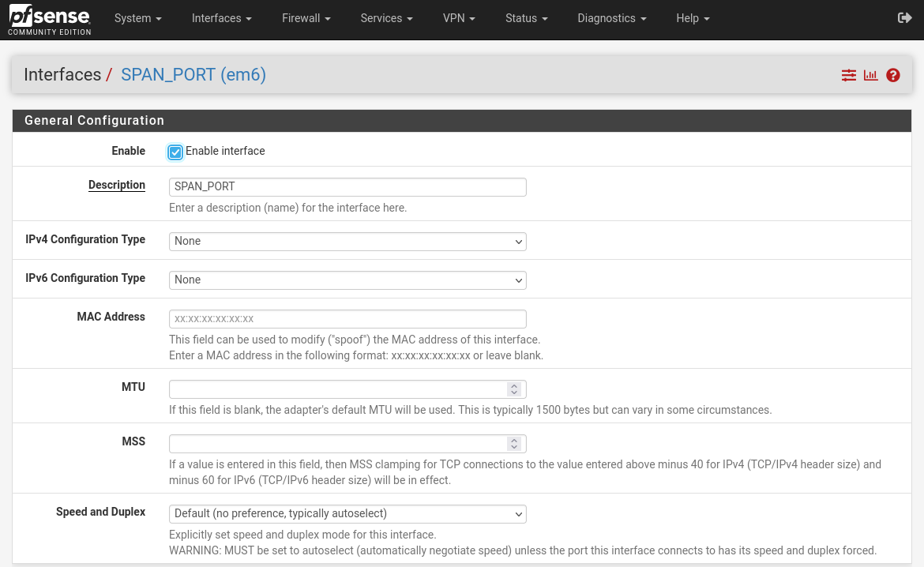Viewport: 924px width, 567px height.
Task: Click the Interfaces breadcrumb link
Action: click(x=62, y=75)
